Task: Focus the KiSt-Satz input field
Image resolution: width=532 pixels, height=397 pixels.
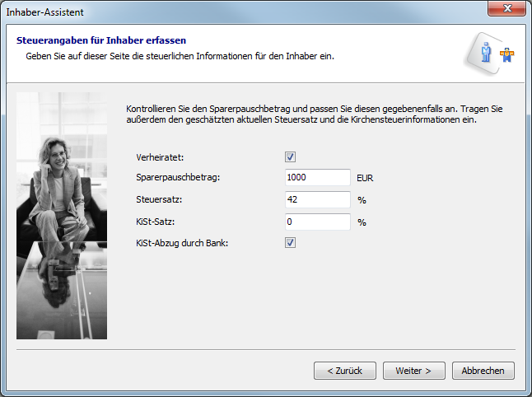Action: click(x=317, y=222)
